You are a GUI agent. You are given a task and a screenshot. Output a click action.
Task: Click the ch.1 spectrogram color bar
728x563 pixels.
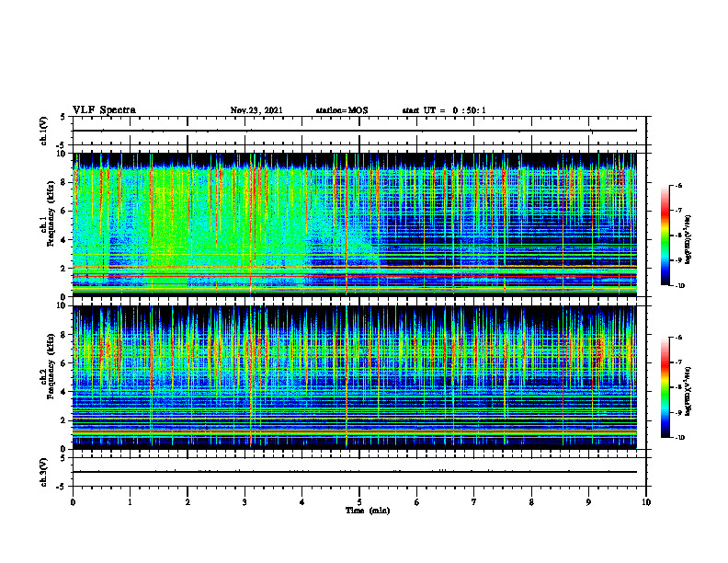coord(665,236)
